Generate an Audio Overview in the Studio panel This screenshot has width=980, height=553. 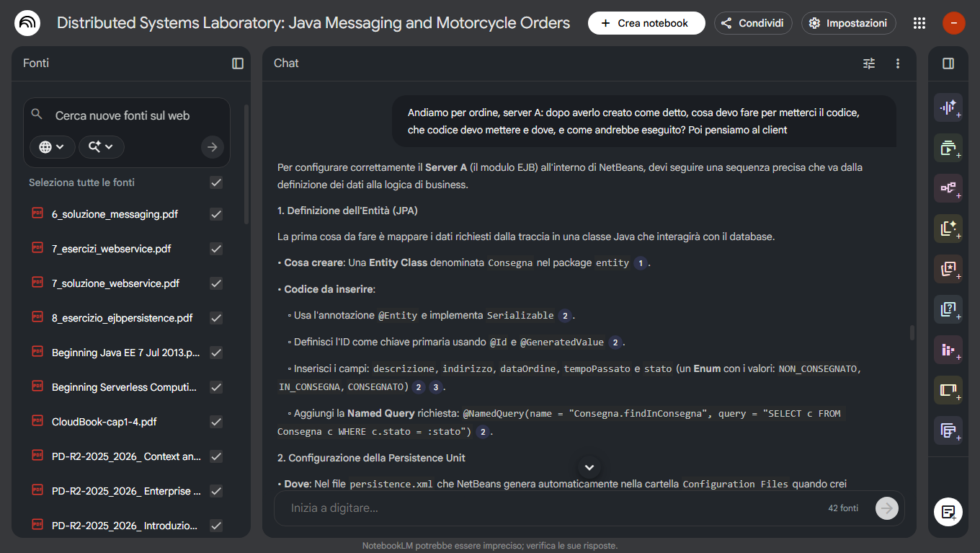click(948, 107)
